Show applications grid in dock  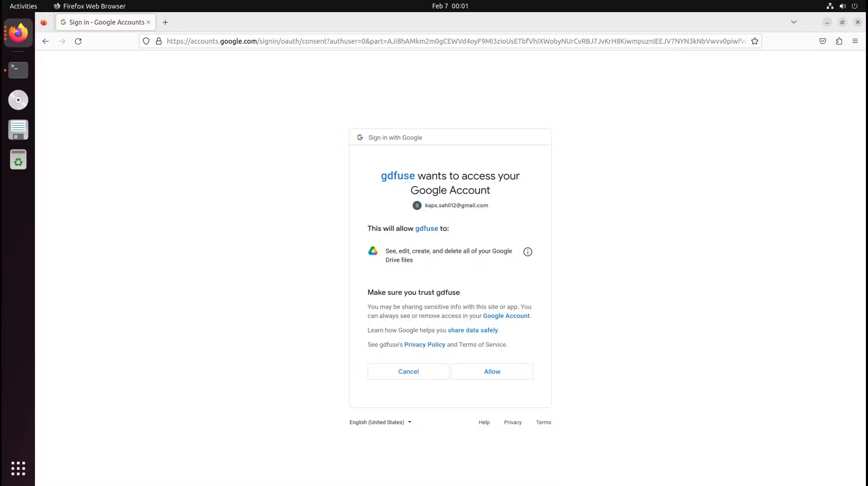click(x=19, y=468)
